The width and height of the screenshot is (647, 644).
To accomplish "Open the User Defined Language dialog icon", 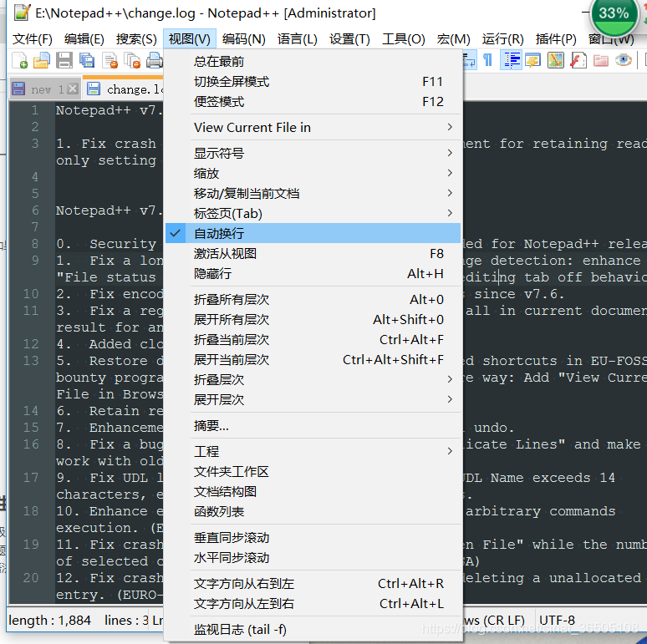I will click(x=533, y=60).
